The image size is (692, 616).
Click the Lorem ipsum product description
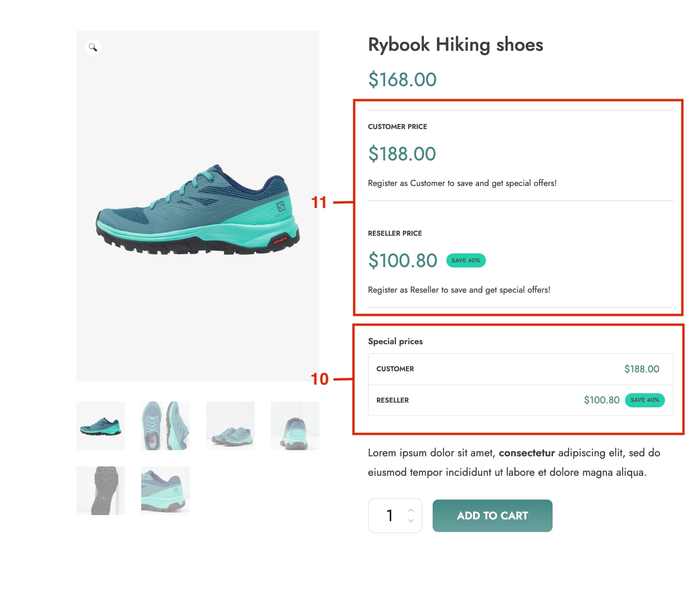(514, 462)
